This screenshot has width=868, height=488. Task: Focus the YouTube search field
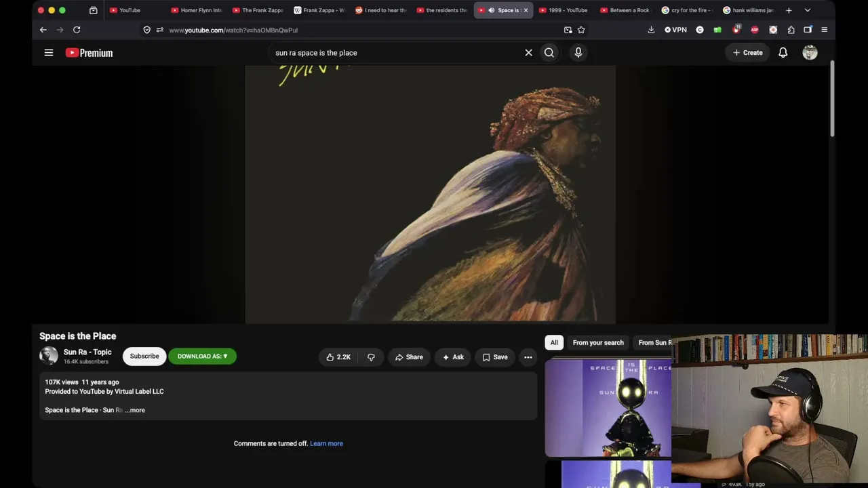click(397, 53)
